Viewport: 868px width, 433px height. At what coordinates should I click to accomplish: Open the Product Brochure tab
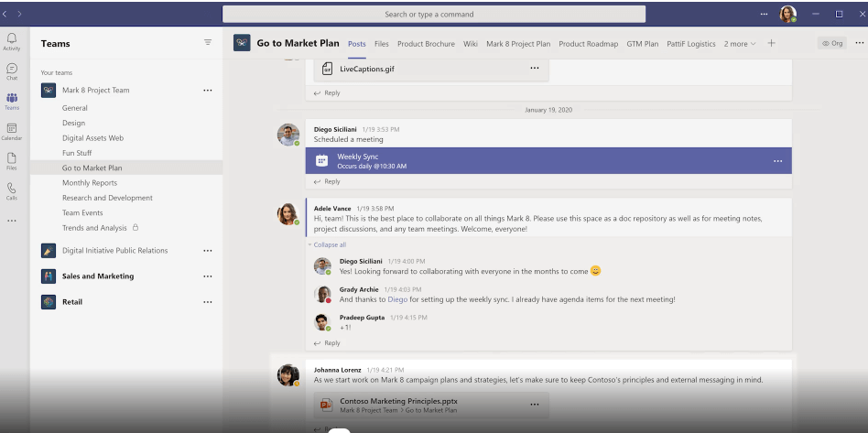(426, 44)
